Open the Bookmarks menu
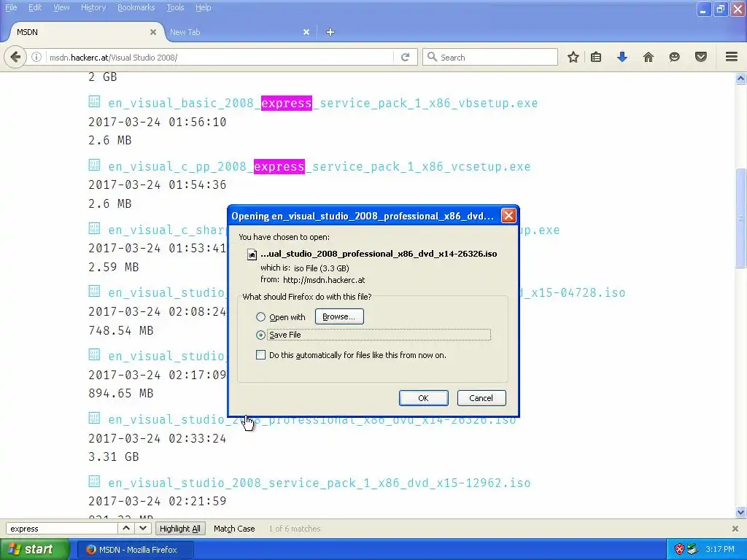The image size is (747, 560). tap(136, 7)
